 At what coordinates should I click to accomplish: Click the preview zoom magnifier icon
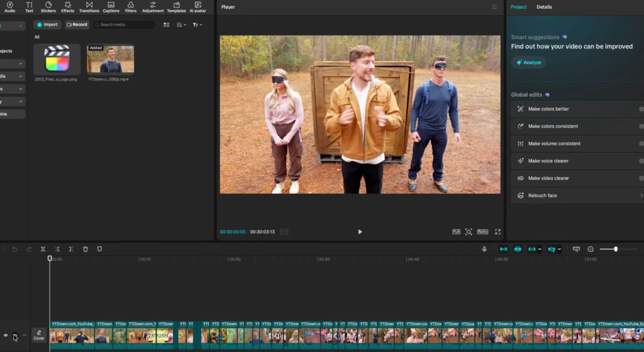point(469,232)
